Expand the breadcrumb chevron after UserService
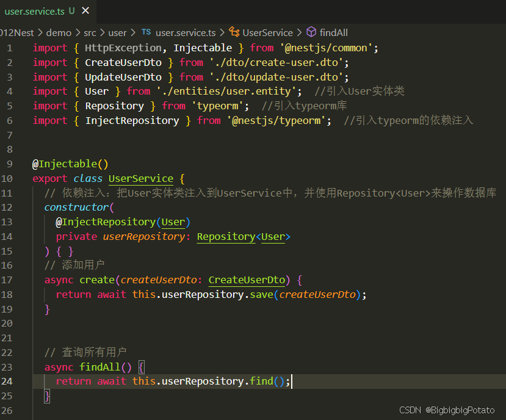506x420 pixels. [x=299, y=32]
